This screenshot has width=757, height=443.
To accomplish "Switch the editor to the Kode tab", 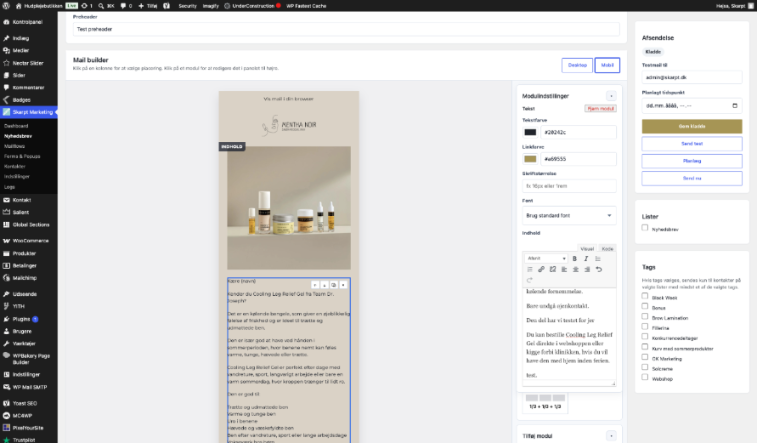I will (x=607, y=249).
